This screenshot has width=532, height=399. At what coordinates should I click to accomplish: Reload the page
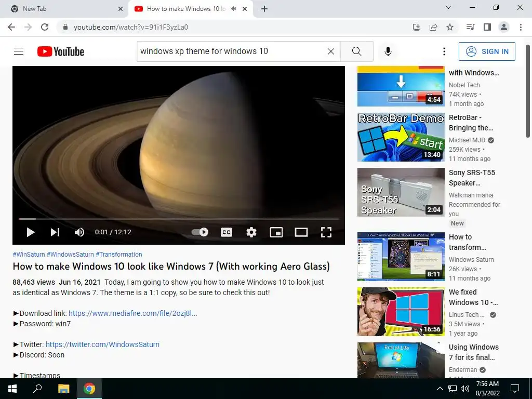[45, 27]
